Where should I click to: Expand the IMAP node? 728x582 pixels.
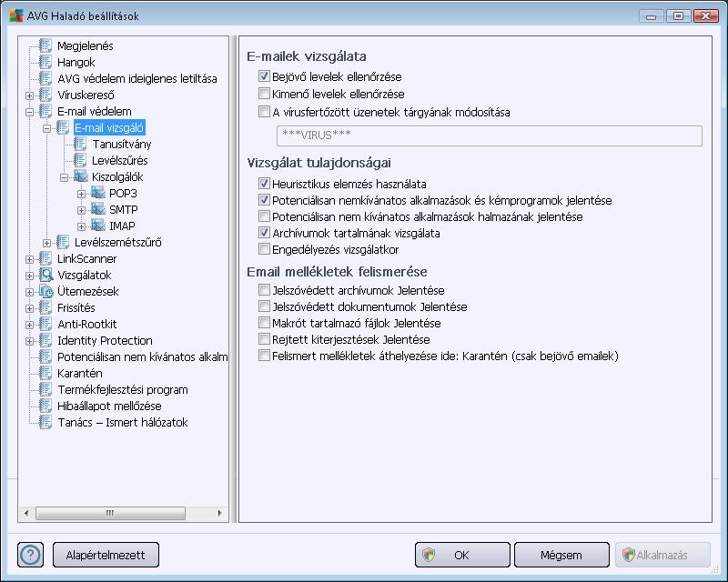[81, 226]
